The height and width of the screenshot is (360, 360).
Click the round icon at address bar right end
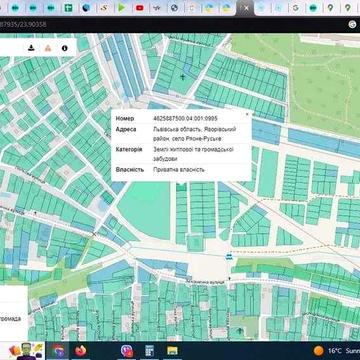point(352,24)
